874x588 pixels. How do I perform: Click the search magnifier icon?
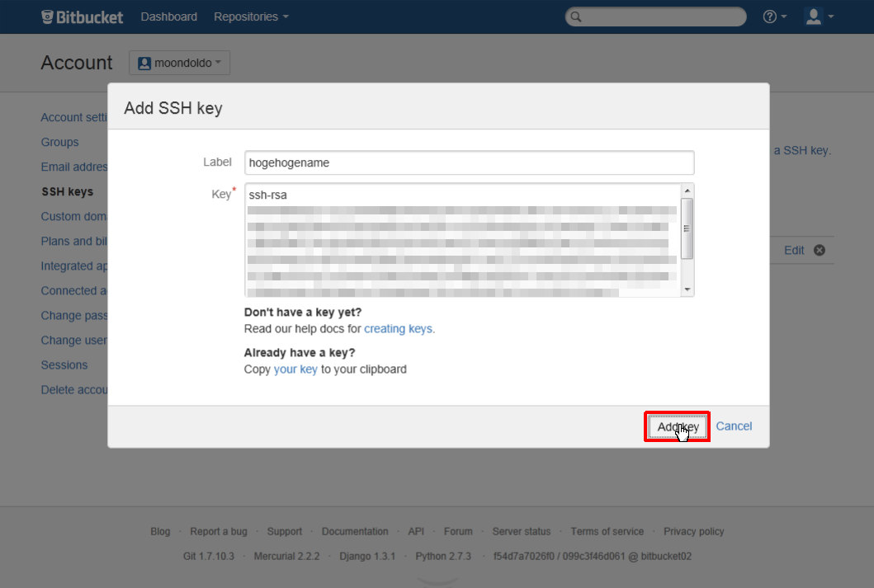[576, 16]
